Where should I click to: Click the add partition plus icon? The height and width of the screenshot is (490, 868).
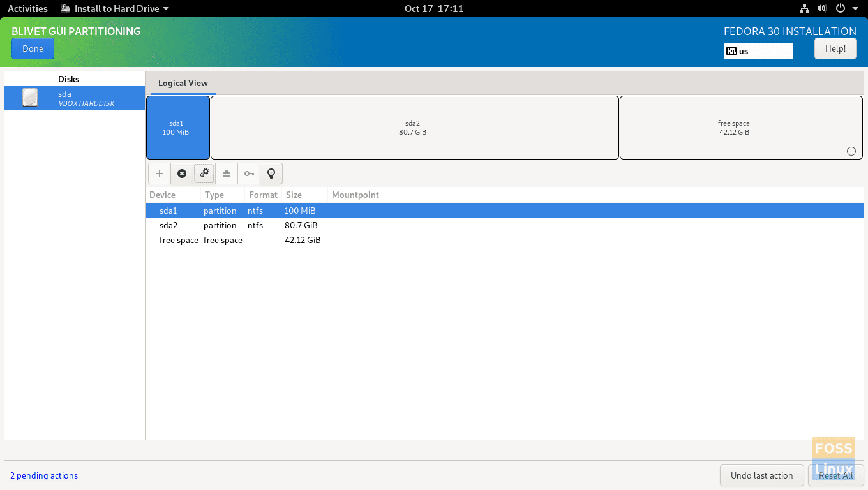pos(159,173)
